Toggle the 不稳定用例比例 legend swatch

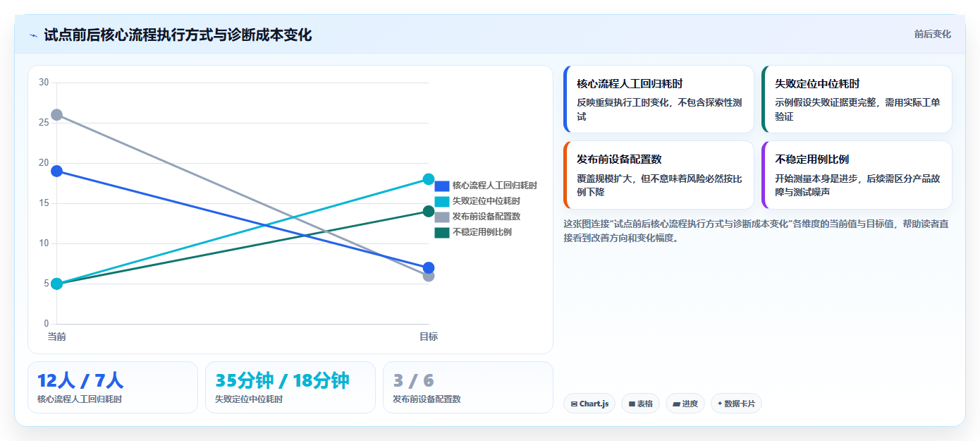click(442, 232)
